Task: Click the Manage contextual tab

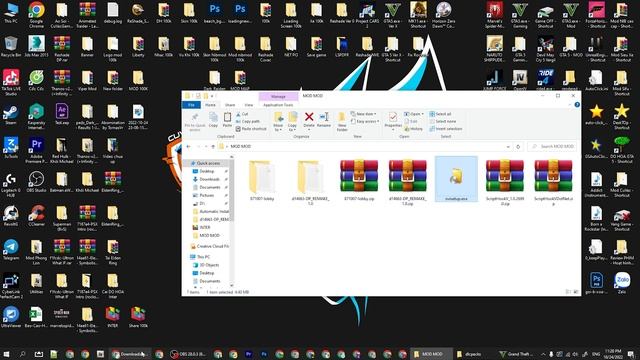Action: click(278, 97)
